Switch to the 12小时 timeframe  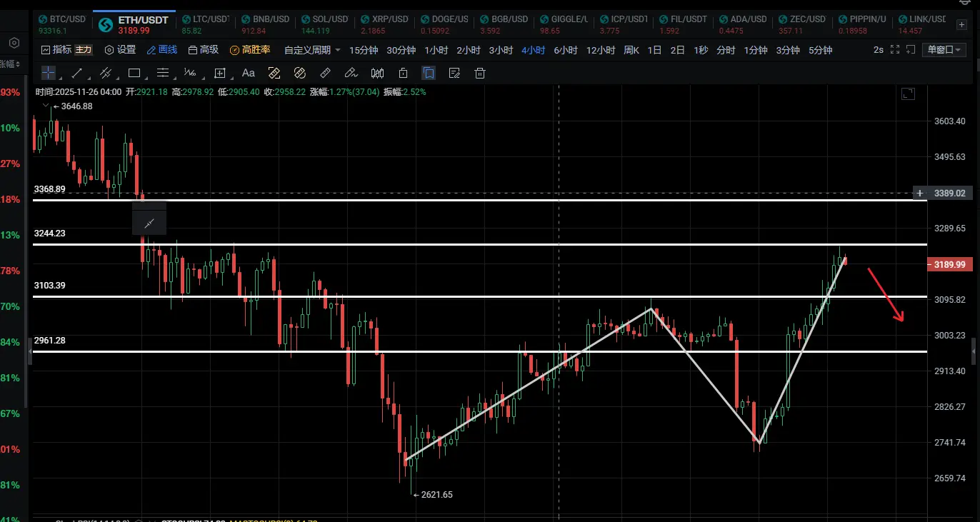pos(601,50)
